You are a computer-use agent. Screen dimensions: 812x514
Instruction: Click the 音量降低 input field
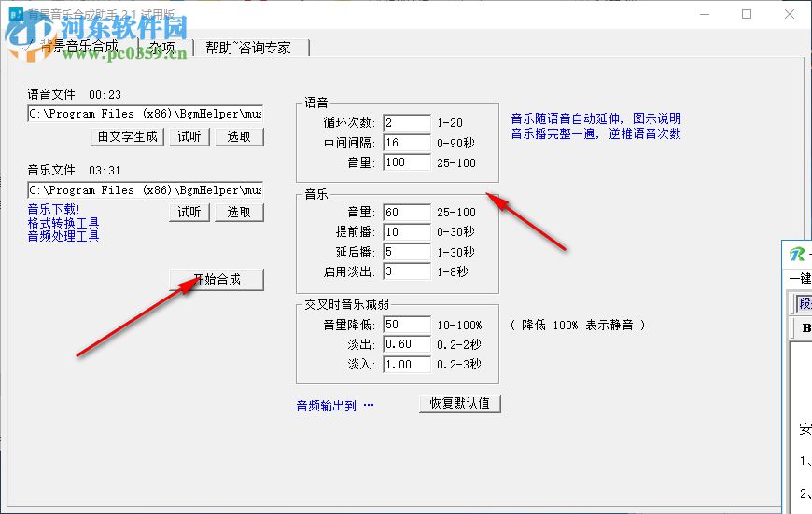407,325
